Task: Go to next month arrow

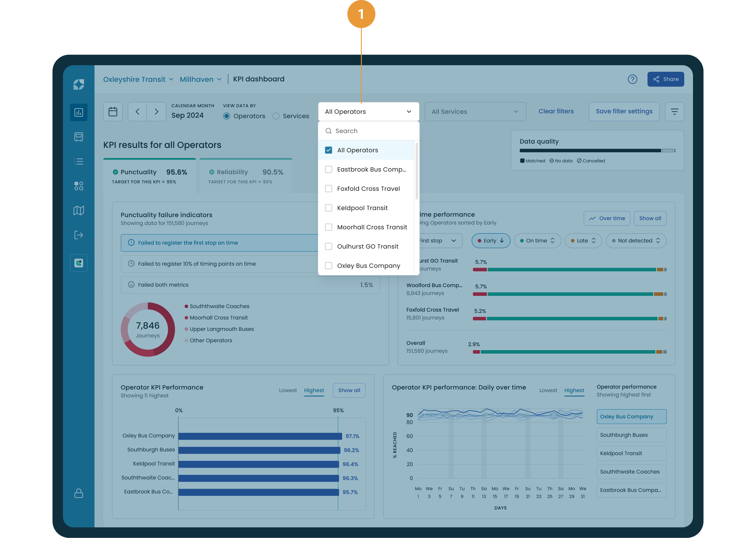Action: [156, 112]
